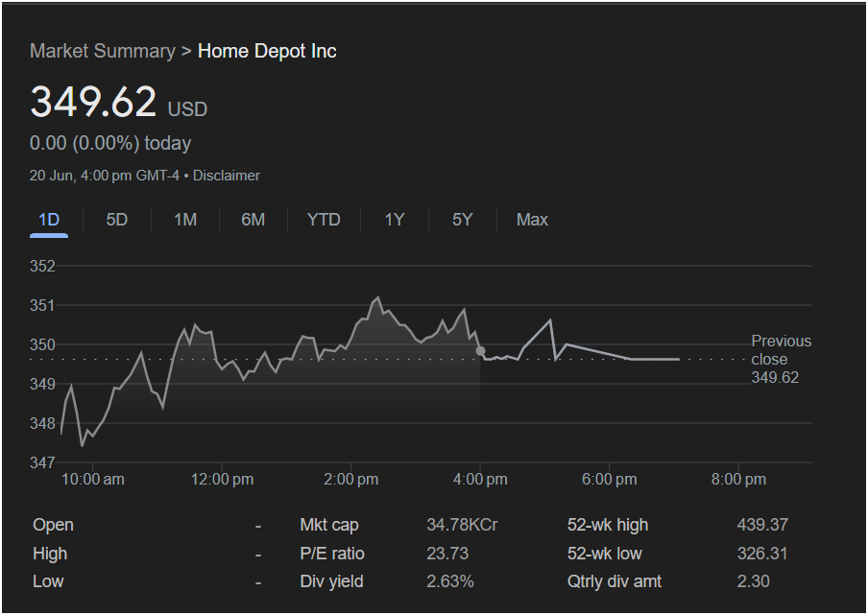Click the 52-wk low label
The height and width of the screenshot is (615, 868).
605,554
